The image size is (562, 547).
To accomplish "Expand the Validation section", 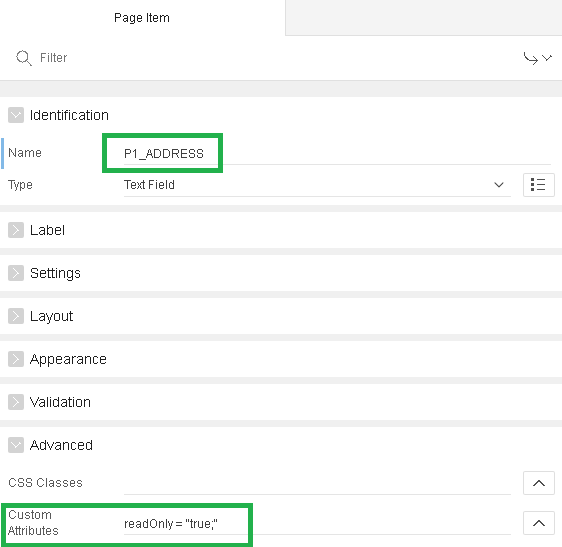I will click(x=16, y=402).
